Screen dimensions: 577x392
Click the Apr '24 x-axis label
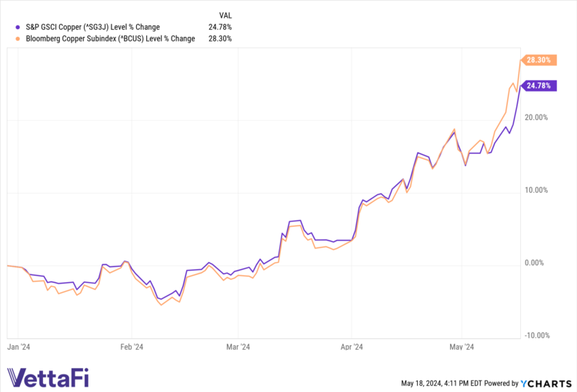[352, 347]
